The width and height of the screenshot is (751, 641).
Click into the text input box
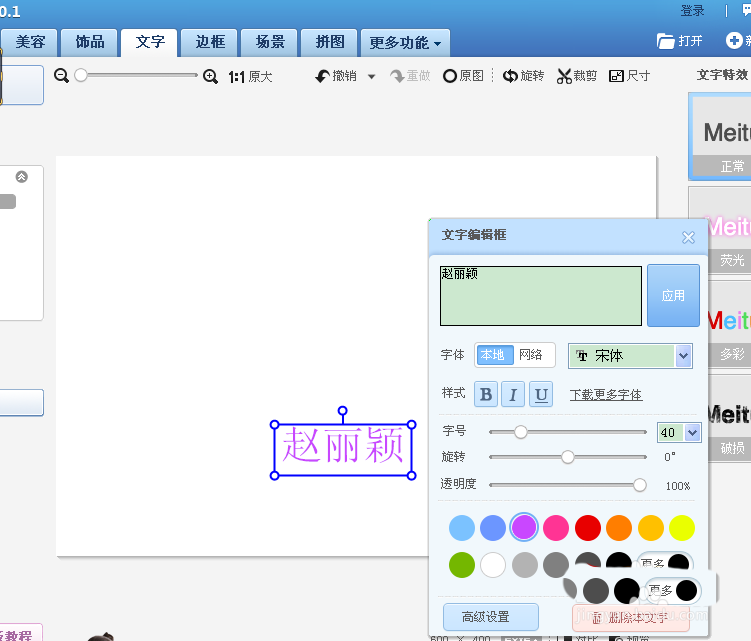(541, 296)
